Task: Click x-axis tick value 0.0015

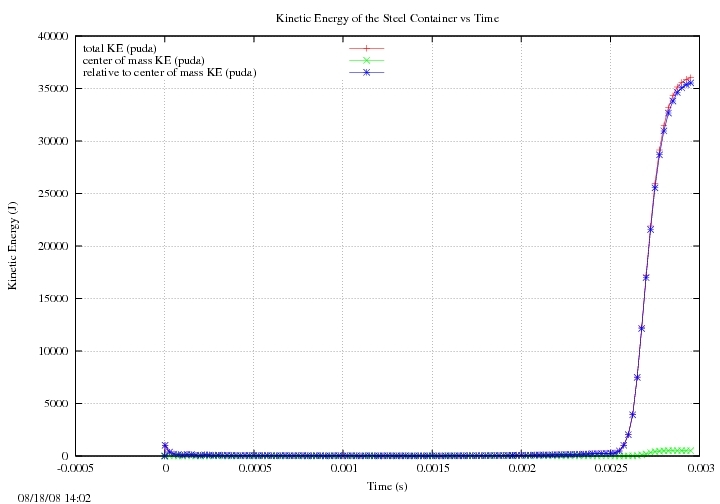Action: click(x=432, y=468)
